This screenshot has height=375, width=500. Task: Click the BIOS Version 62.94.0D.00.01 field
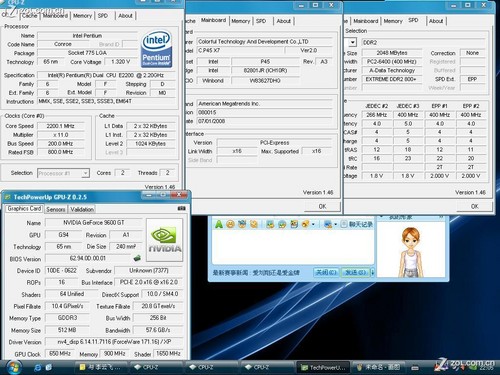pyautogui.click(x=88, y=258)
